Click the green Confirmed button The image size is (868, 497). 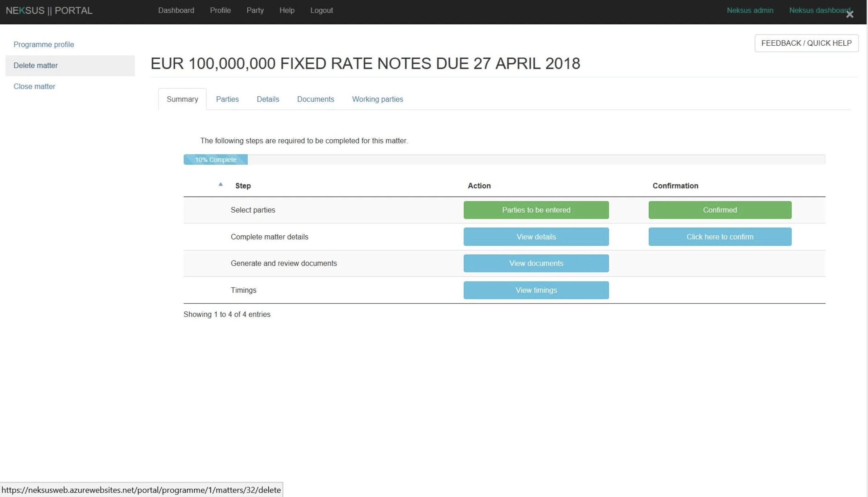coord(720,210)
